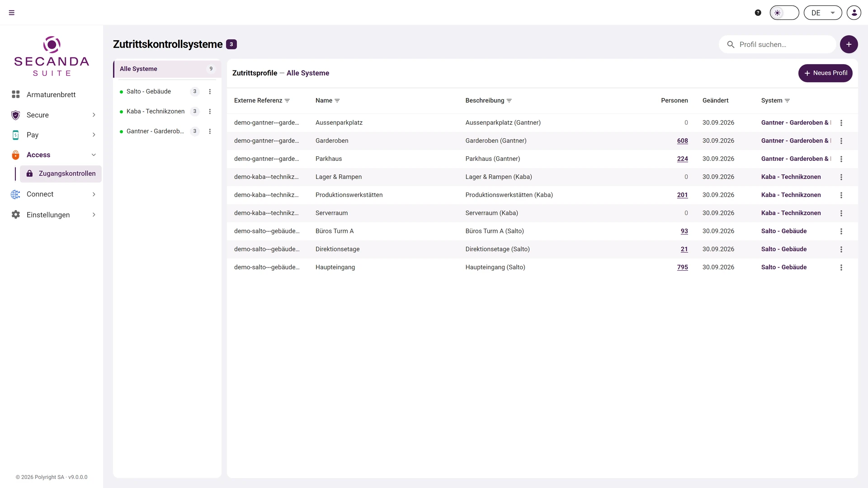Click Salto - Gebäude in Büros Turm A row
The image size is (868, 488).
coord(783,231)
